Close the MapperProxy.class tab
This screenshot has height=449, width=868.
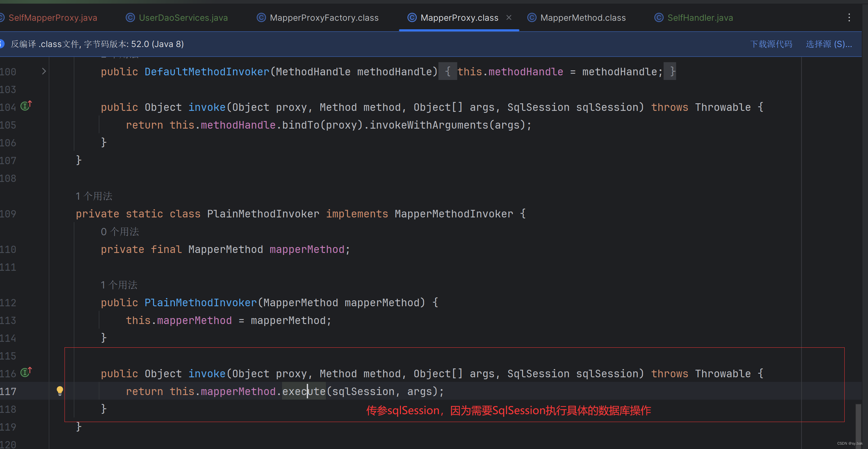pos(509,17)
